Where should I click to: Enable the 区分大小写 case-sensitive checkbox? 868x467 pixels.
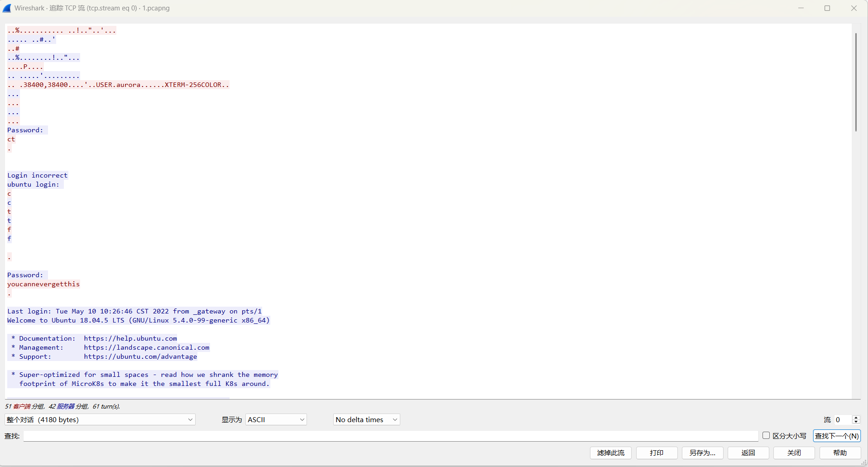766,435
